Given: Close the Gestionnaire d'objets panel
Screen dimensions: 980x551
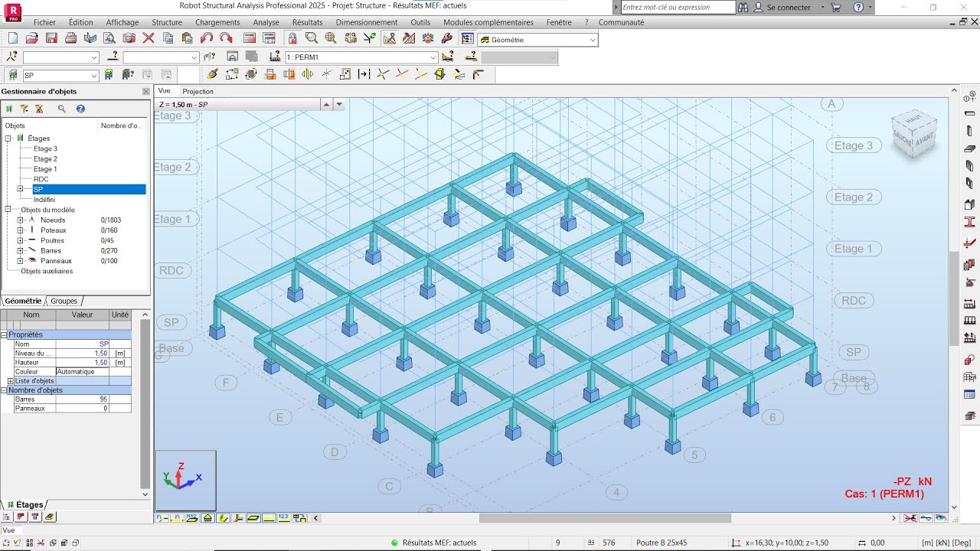Looking at the screenshot, I should click(x=145, y=91).
